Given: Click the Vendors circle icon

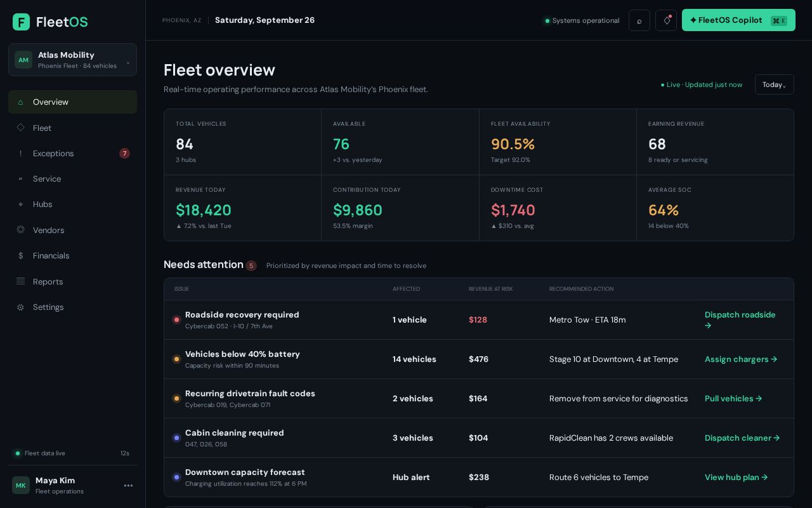Looking at the screenshot, I should point(20,230).
